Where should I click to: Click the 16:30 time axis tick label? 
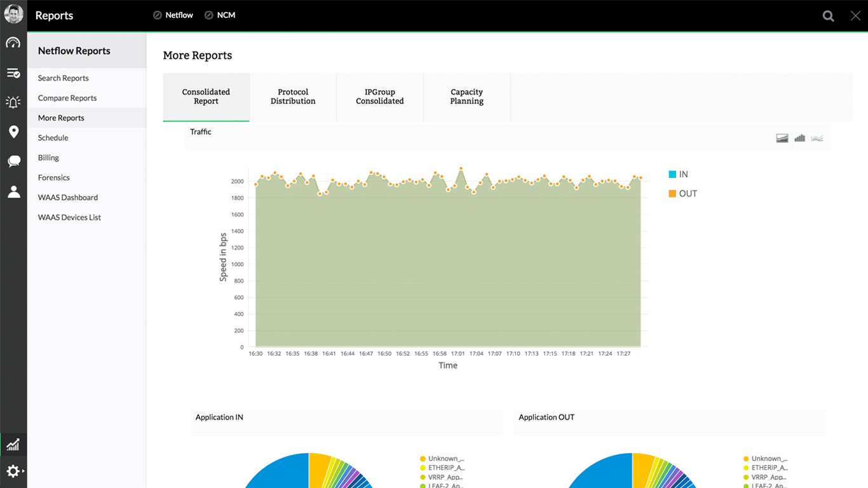255,353
